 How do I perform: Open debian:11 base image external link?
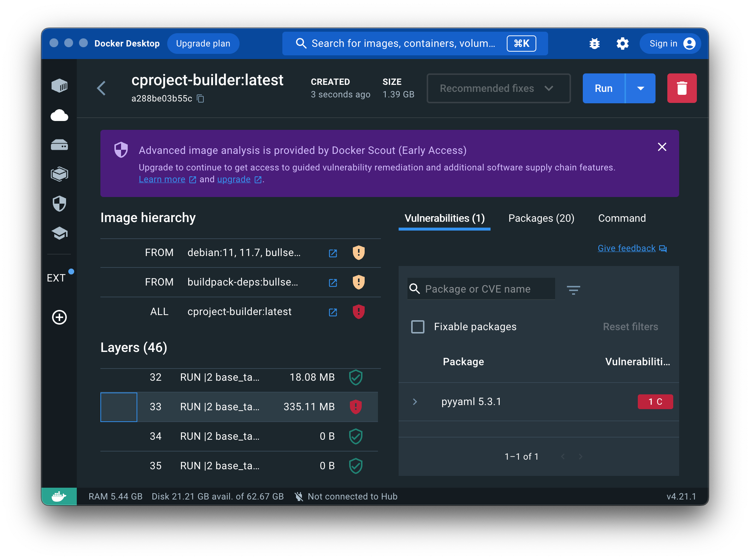click(x=333, y=253)
